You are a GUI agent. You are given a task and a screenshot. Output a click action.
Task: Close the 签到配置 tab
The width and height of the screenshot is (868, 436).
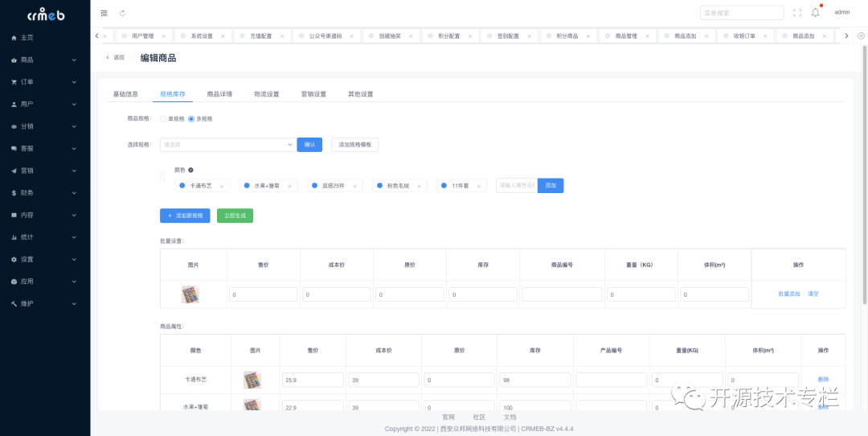click(x=529, y=36)
